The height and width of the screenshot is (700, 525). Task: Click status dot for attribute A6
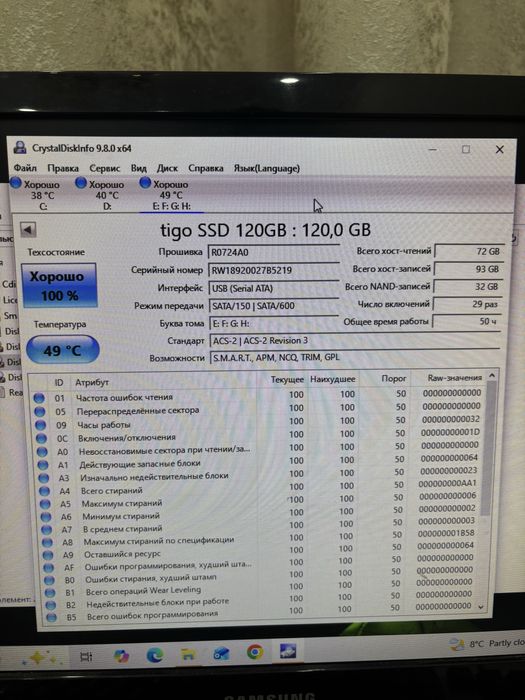(46, 517)
